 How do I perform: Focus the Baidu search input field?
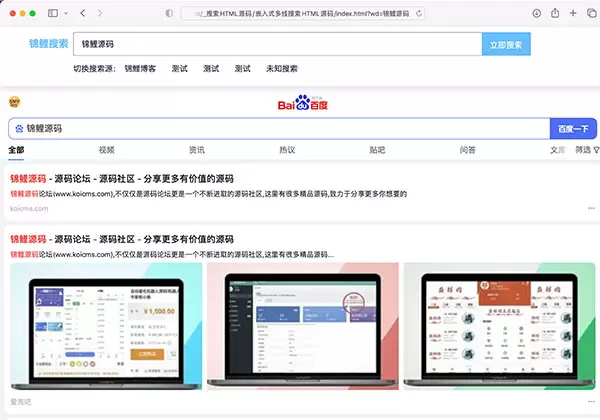[x=279, y=129]
